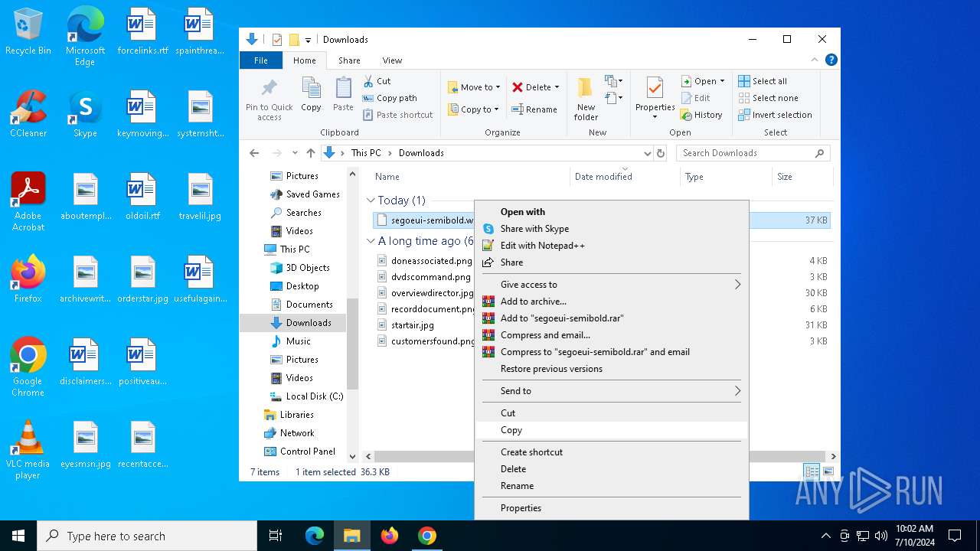The image size is (980, 551).
Task: Open the address bar history dropdown
Action: pos(648,153)
